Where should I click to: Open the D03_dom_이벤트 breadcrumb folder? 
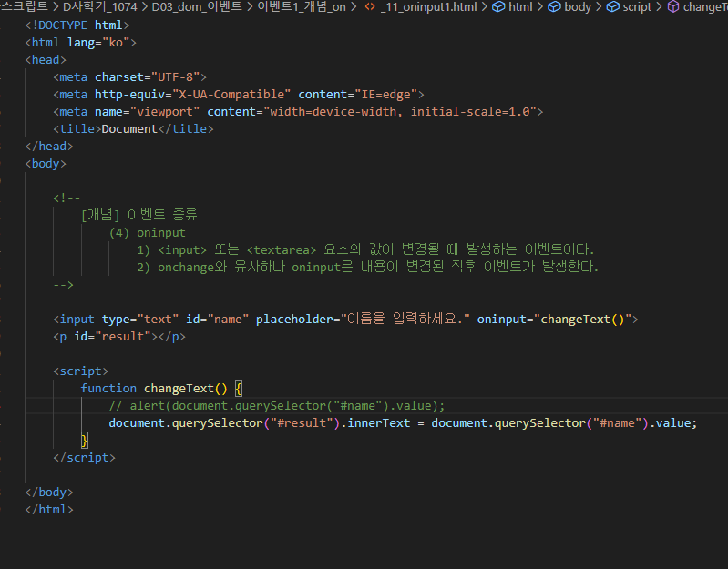[x=197, y=7]
